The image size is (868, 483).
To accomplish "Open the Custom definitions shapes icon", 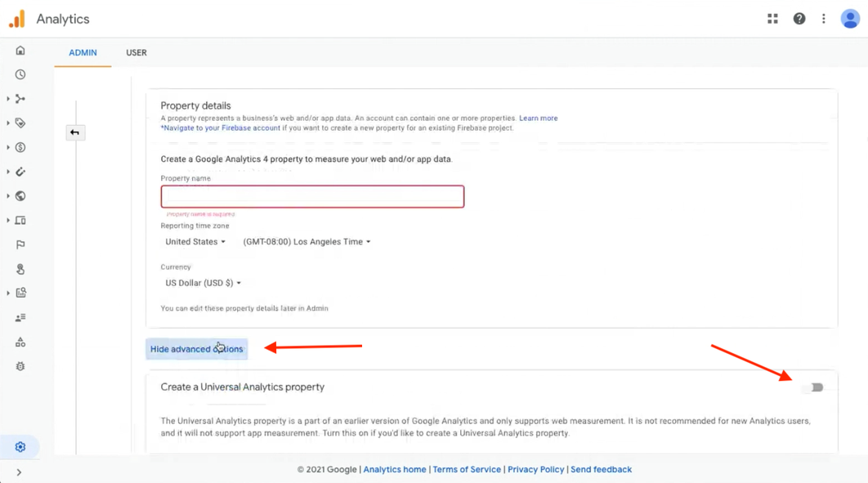I will pyautogui.click(x=20, y=342).
